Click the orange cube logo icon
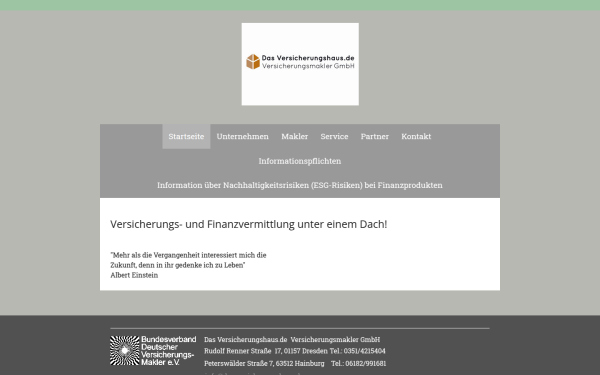600x375 pixels. [x=253, y=62]
